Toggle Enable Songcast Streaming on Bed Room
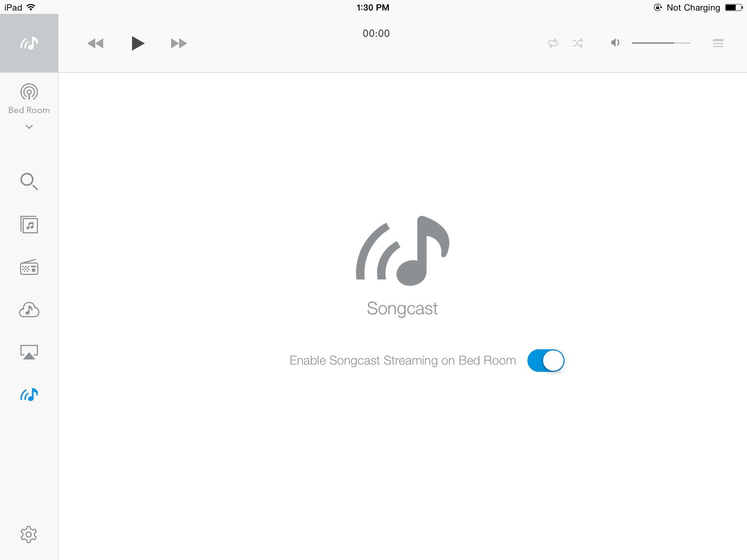This screenshot has width=747, height=560. (544, 361)
